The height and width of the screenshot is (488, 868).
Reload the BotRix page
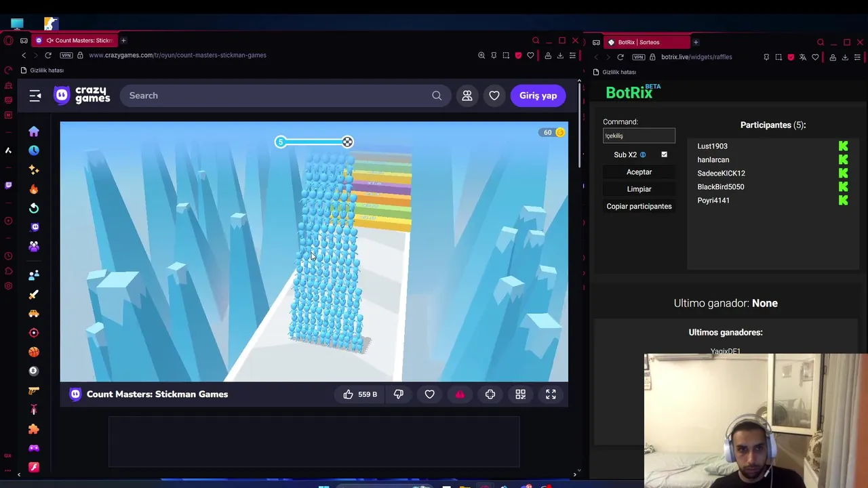pyautogui.click(x=620, y=57)
